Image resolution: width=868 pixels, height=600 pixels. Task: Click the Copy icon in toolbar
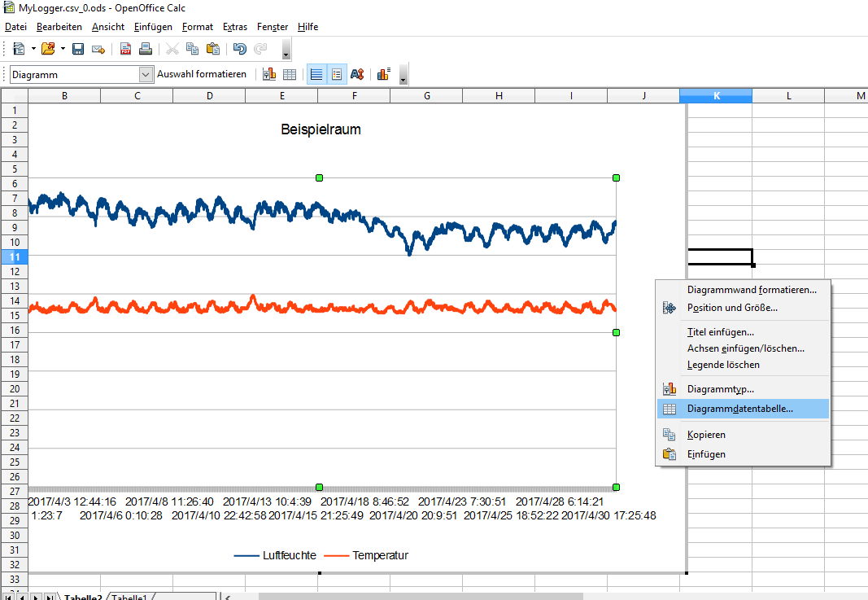(192, 49)
